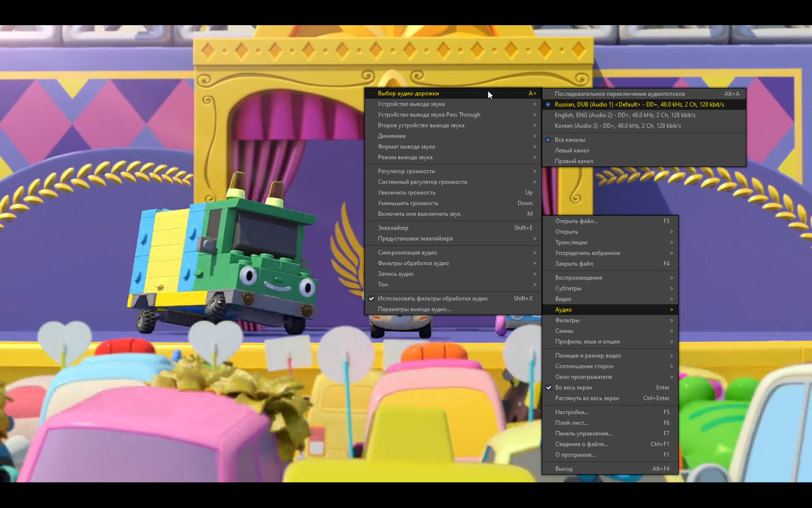Expand the Синхронизация аудио submenu
The height and width of the screenshot is (508, 812).
[x=407, y=253]
